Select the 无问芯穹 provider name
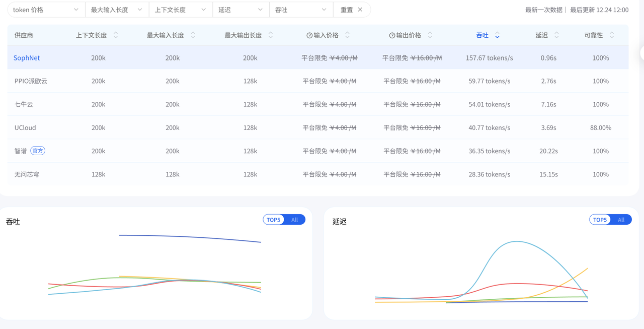The height and width of the screenshot is (329, 644). [27, 174]
